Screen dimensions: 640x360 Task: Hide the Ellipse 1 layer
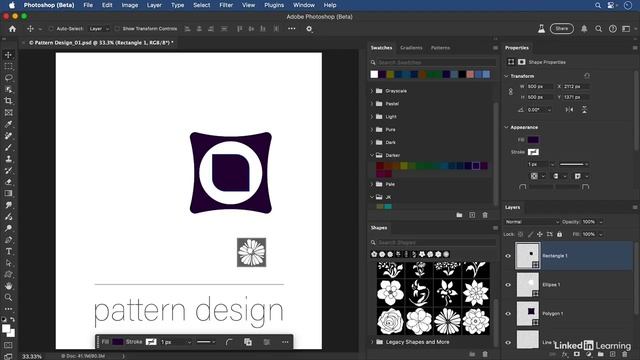point(508,285)
